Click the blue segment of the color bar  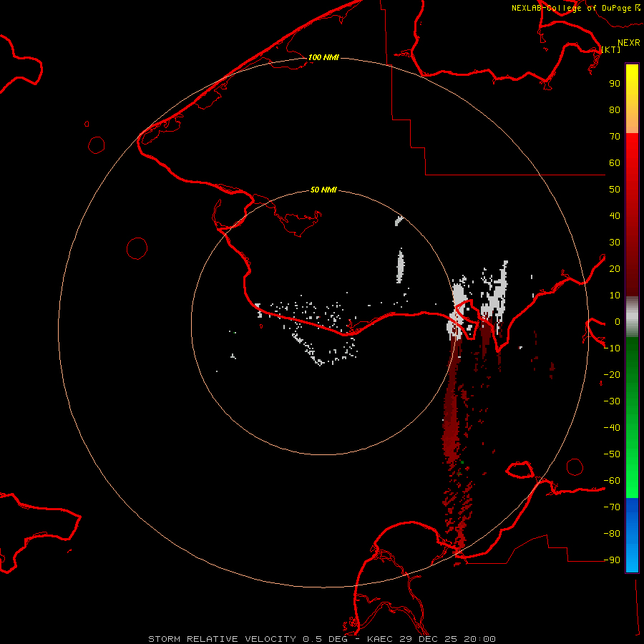(x=632, y=535)
